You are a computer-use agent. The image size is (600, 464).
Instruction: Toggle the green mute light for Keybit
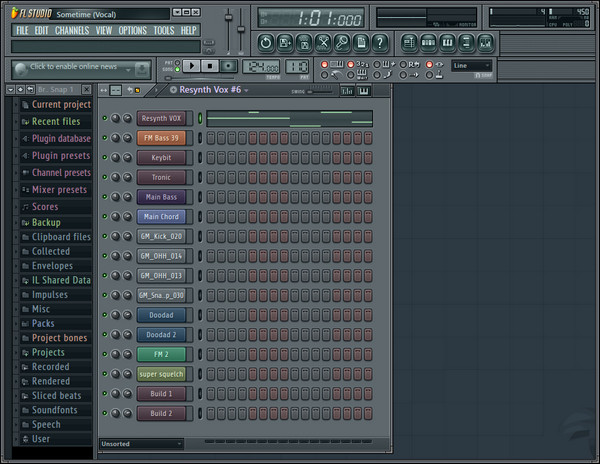(105, 157)
